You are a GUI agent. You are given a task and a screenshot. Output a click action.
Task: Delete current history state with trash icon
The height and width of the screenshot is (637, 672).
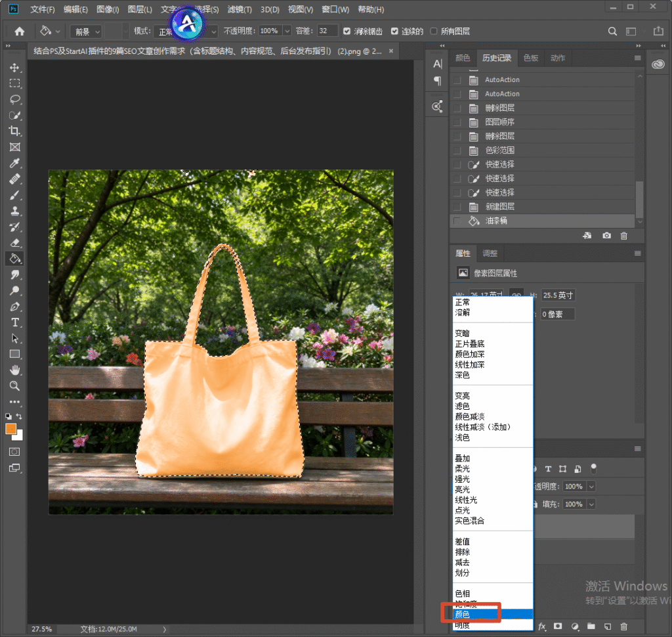tap(624, 236)
